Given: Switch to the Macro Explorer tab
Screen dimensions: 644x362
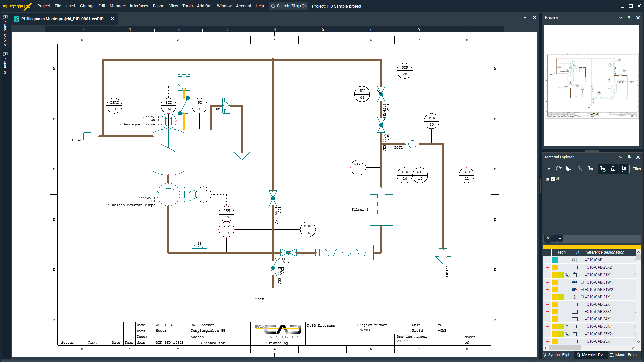Looking at the screenshot, I should [x=624, y=355].
